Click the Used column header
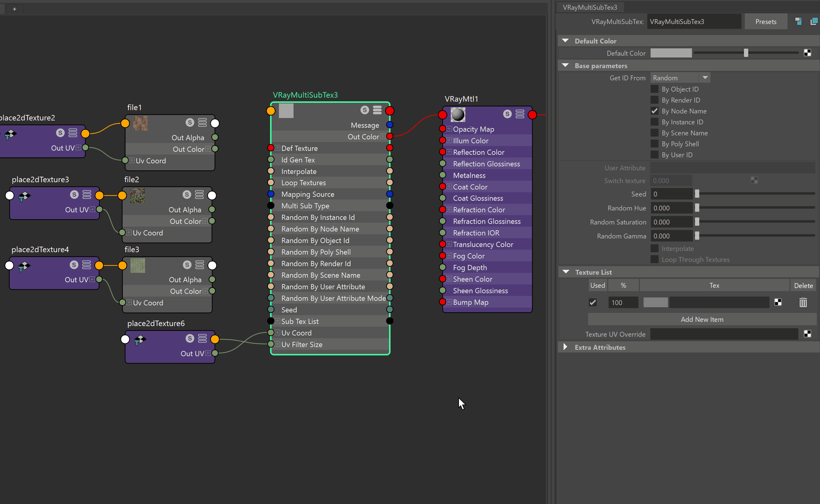The image size is (820, 504). tap(598, 285)
